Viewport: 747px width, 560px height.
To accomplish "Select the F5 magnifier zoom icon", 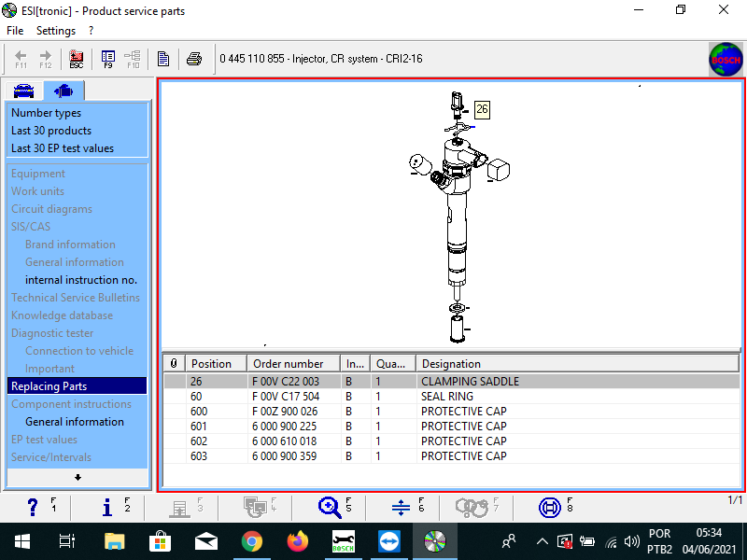I will (330, 507).
